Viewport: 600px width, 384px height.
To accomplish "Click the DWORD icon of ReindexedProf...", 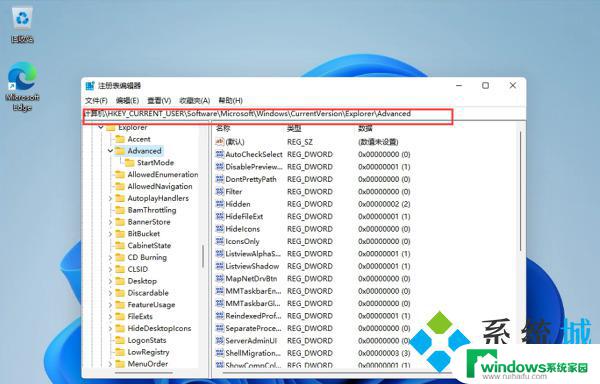I will click(220, 316).
